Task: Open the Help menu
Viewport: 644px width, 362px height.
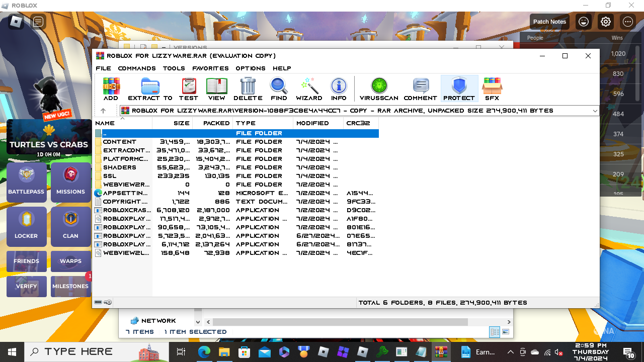Action: (282, 68)
